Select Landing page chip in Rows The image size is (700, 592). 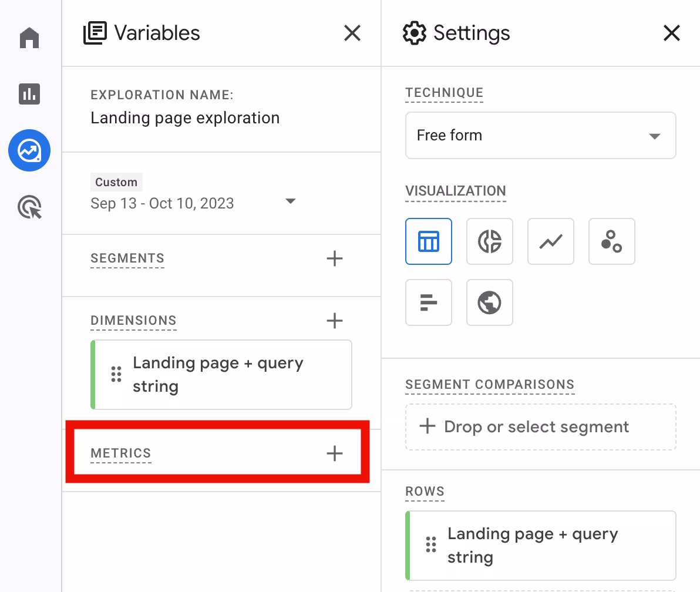coord(541,546)
